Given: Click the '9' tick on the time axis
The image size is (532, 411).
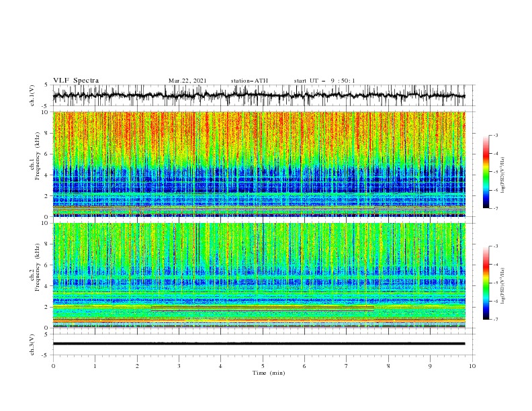Looking at the screenshot, I should pyautogui.click(x=430, y=366).
